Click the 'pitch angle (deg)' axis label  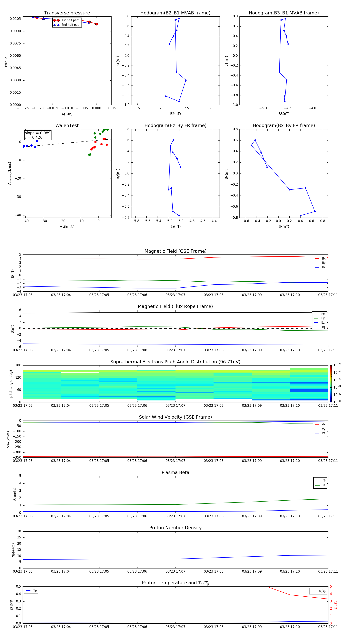point(11,384)
